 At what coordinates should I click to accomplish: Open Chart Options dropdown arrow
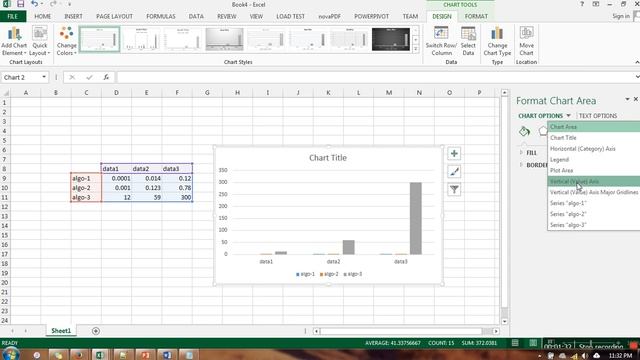tap(569, 116)
